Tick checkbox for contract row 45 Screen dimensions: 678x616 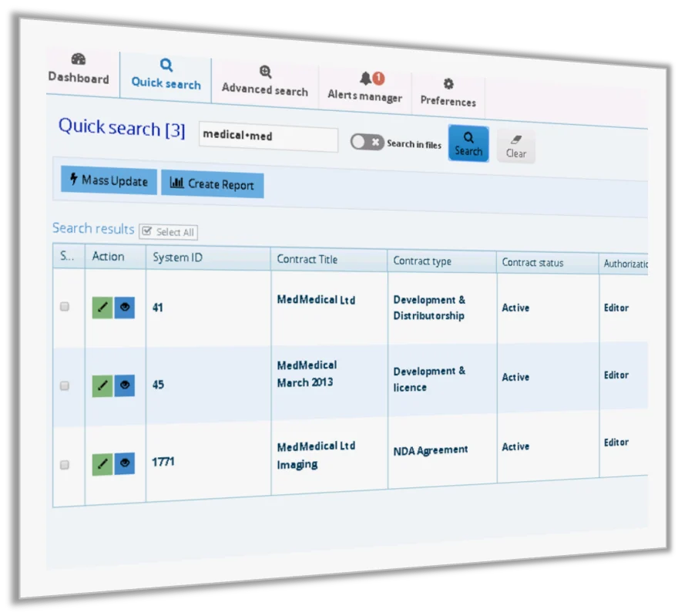point(65,385)
